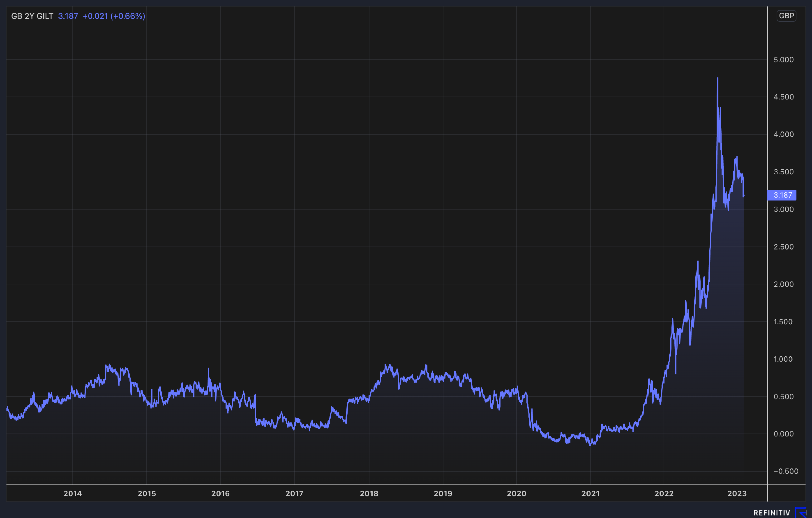Image resolution: width=812 pixels, height=518 pixels.
Task: Click the 3.000 y-axis label
Action: 783,209
